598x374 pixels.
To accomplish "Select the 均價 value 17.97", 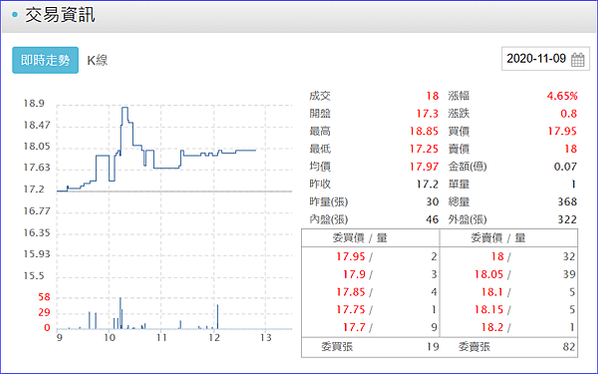I will pyautogui.click(x=424, y=167).
